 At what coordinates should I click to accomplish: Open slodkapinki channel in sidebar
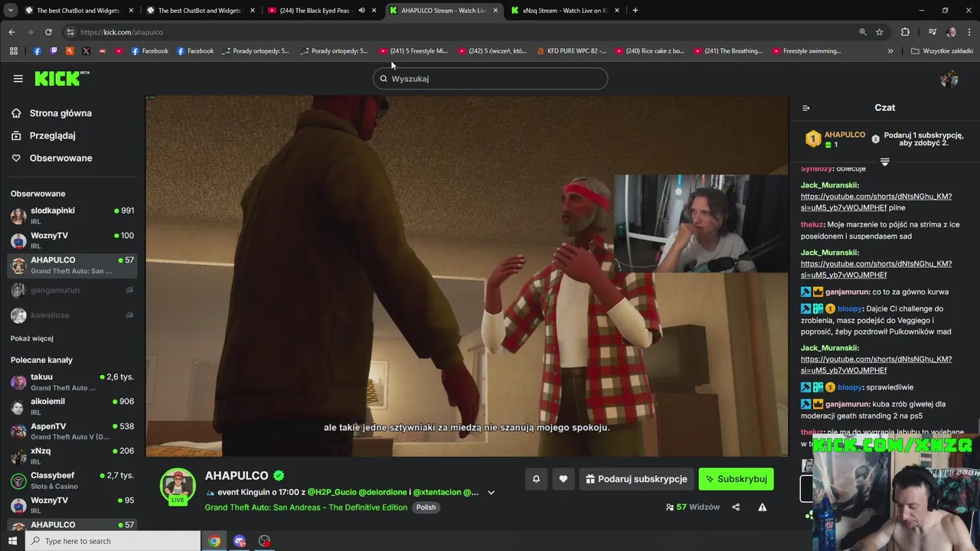click(72, 216)
